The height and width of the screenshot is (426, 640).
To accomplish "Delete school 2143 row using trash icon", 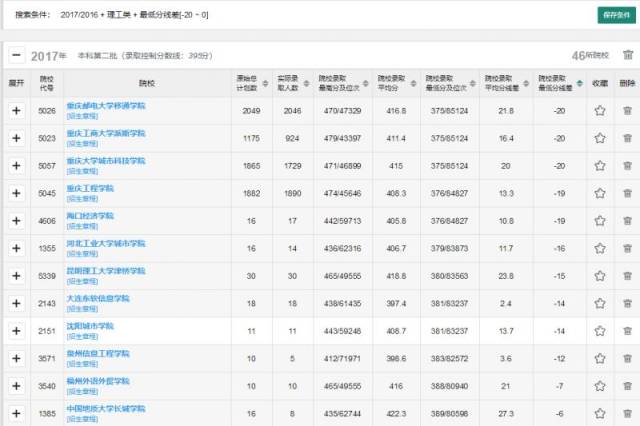I will [x=627, y=303].
